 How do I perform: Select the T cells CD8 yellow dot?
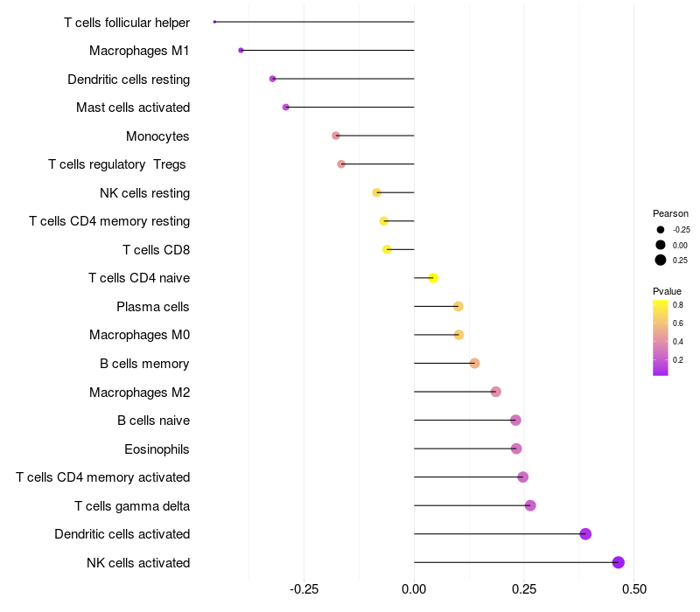387,249
